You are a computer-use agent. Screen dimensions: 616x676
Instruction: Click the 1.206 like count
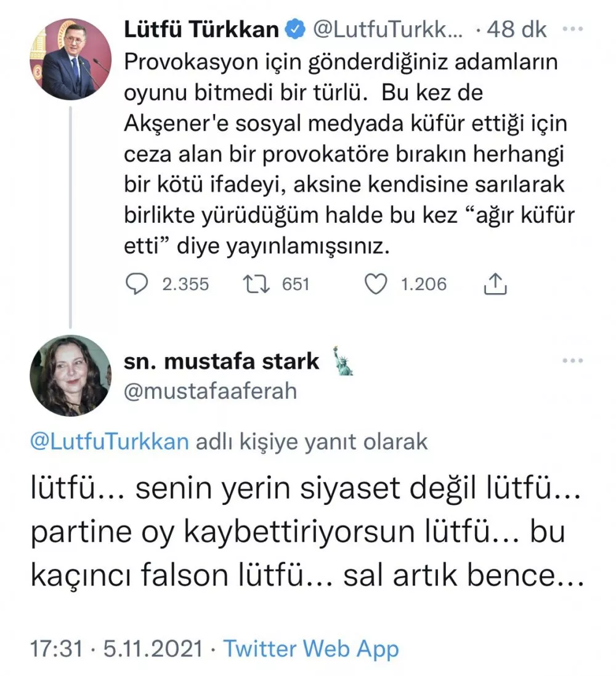pos(424,284)
